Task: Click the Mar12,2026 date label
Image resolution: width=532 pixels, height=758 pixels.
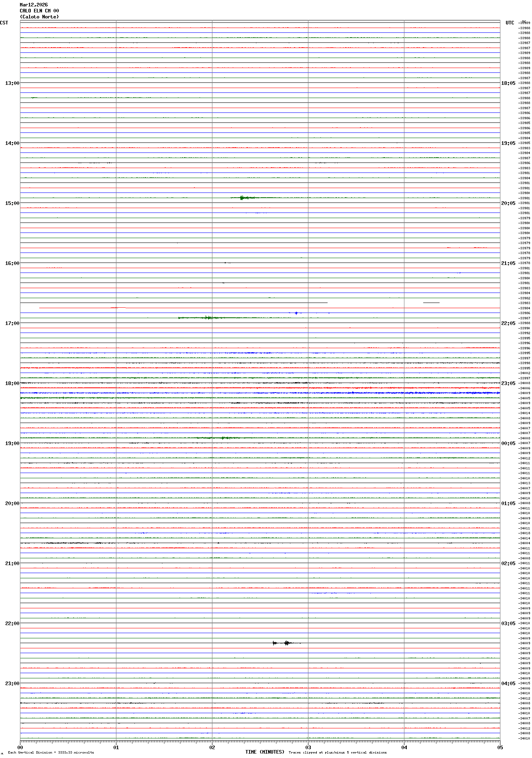Action: click(34, 5)
